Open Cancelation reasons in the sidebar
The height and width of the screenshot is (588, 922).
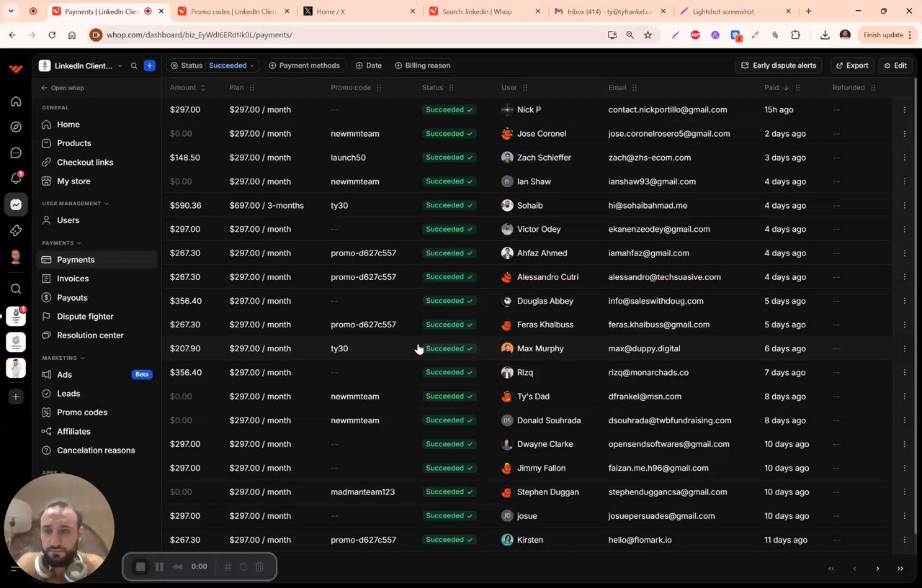(97, 451)
